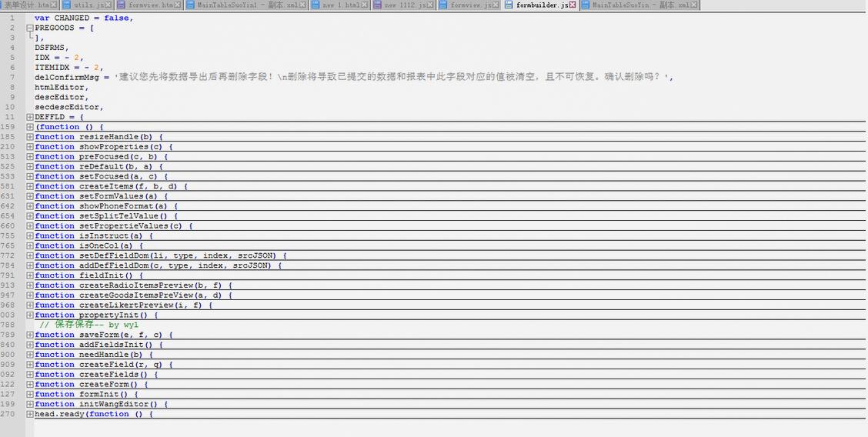The width and height of the screenshot is (868, 437).
Task: Close the MainTableSuoYin - 副本.xml tab
Action: click(x=693, y=5)
